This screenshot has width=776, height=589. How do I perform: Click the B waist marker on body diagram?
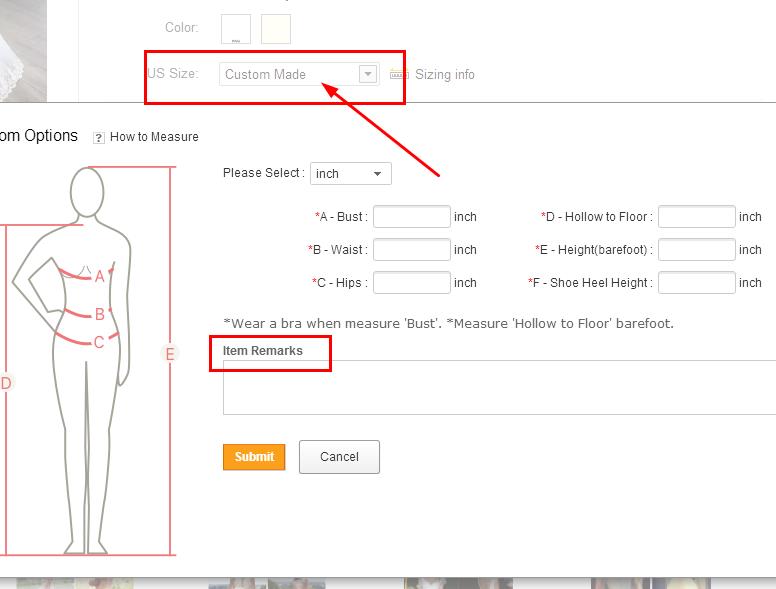pyautogui.click(x=100, y=315)
